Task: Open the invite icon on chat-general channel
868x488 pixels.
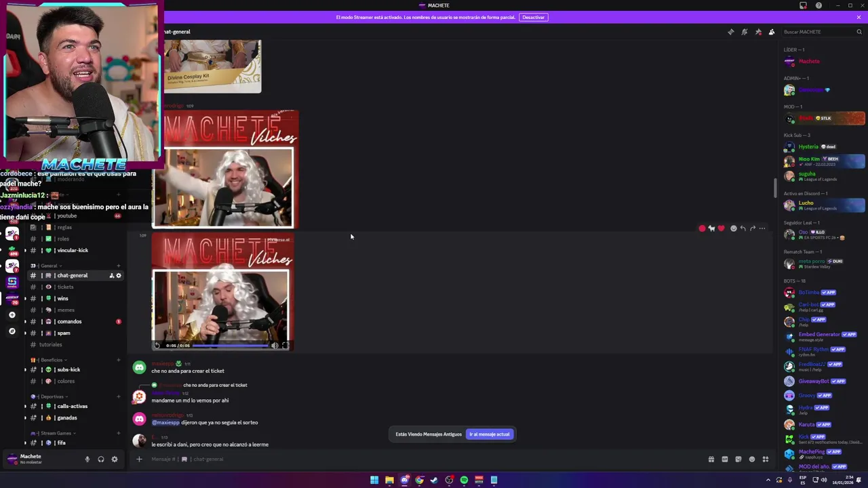Action: pyautogui.click(x=112, y=276)
